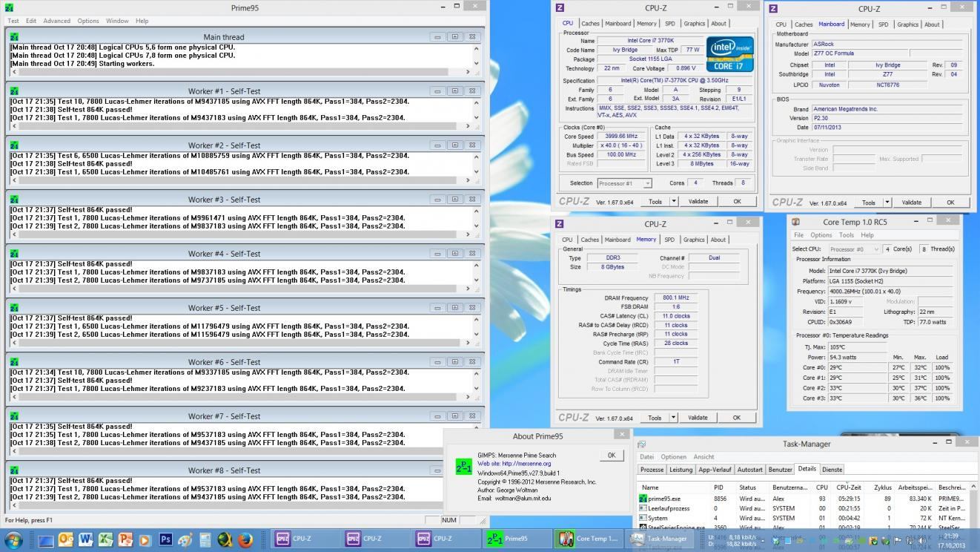Open the Test menu in Prime95
980x552 pixels.
pos(13,21)
